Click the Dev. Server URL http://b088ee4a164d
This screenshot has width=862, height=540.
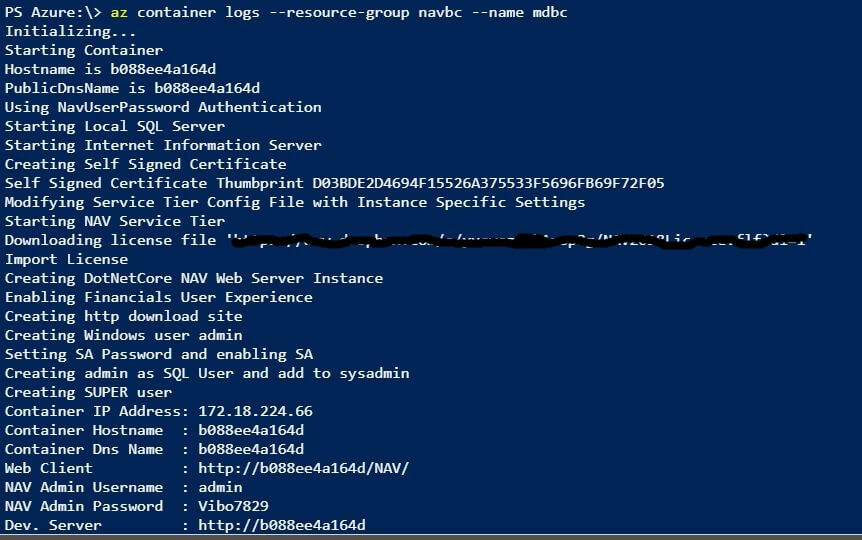[x=281, y=525]
